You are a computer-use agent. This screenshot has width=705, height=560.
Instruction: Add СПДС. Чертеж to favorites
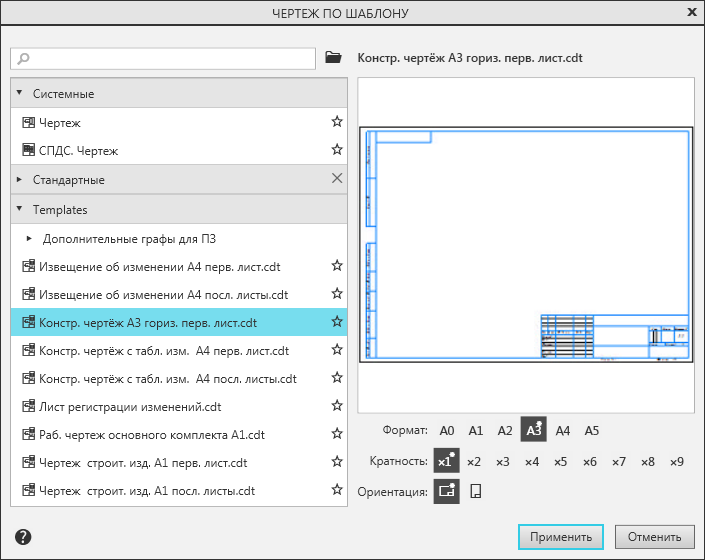point(337,150)
